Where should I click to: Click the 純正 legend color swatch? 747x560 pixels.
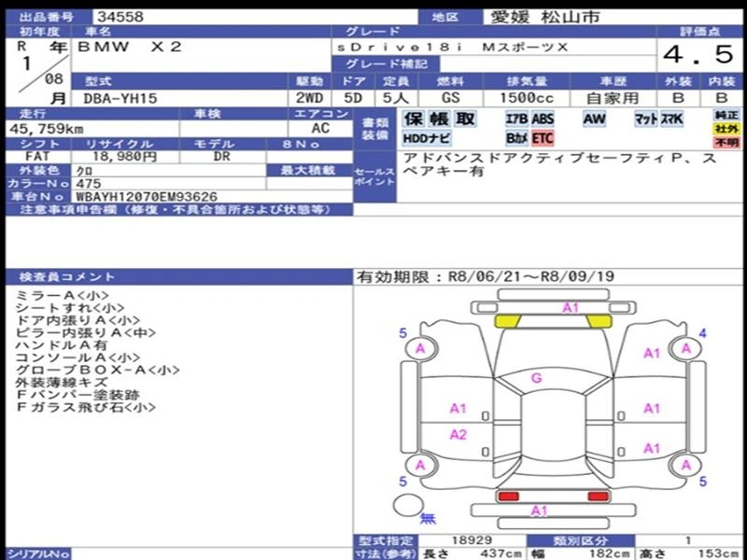point(726,115)
